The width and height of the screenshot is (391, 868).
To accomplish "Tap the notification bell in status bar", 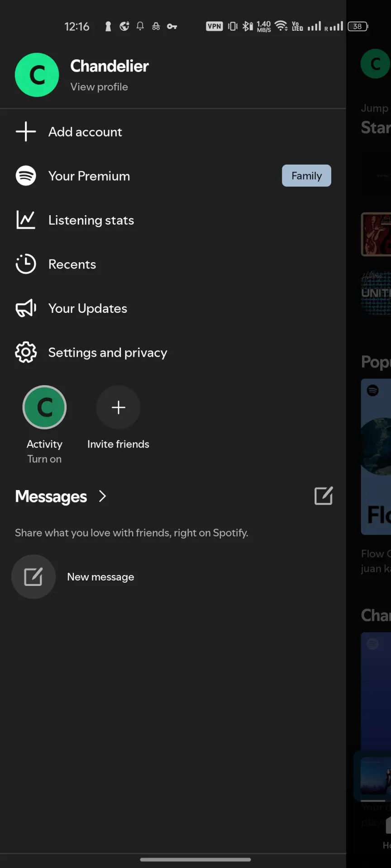I will 140,26.
